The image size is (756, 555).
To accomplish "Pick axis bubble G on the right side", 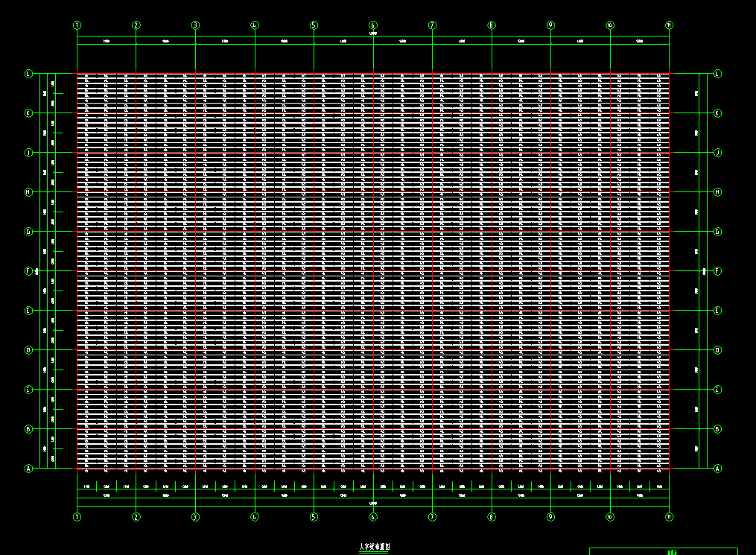I will coord(717,232).
